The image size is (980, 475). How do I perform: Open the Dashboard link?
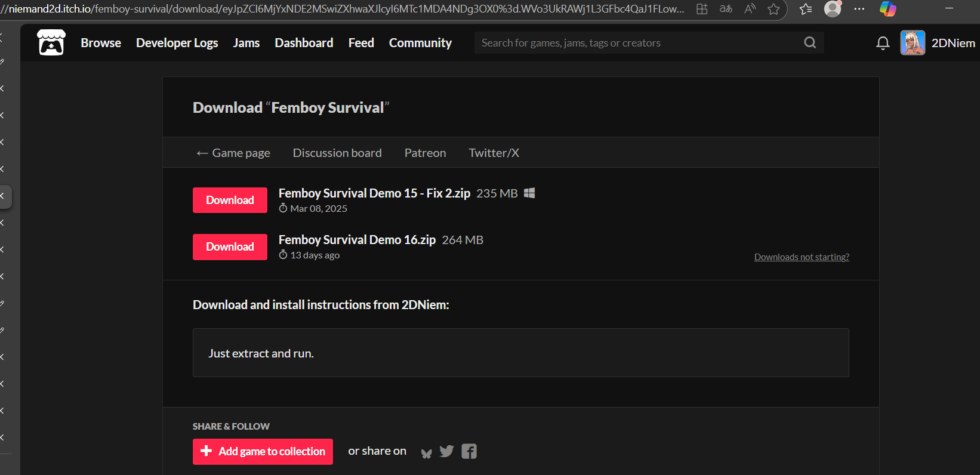304,43
